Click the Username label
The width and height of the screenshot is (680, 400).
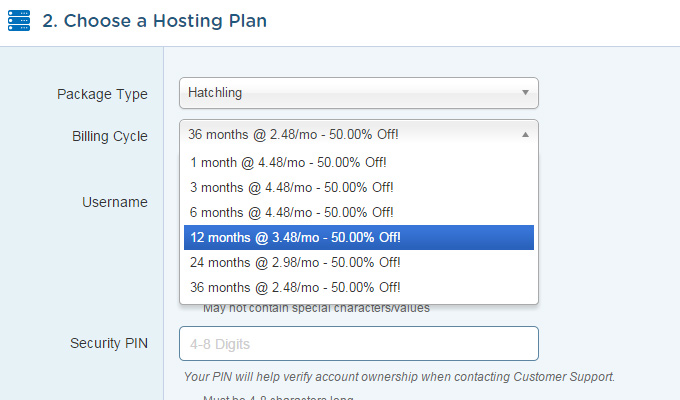(115, 202)
